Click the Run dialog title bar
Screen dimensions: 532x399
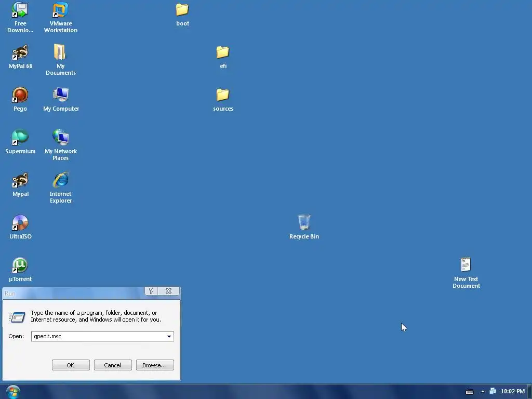pos(75,293)
